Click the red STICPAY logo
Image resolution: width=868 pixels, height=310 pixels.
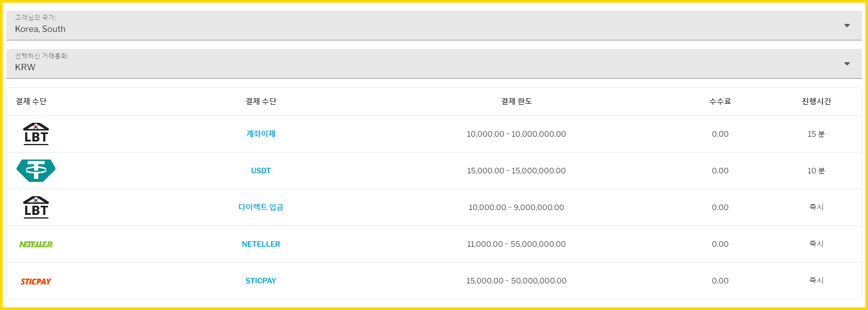click(36, 281)
